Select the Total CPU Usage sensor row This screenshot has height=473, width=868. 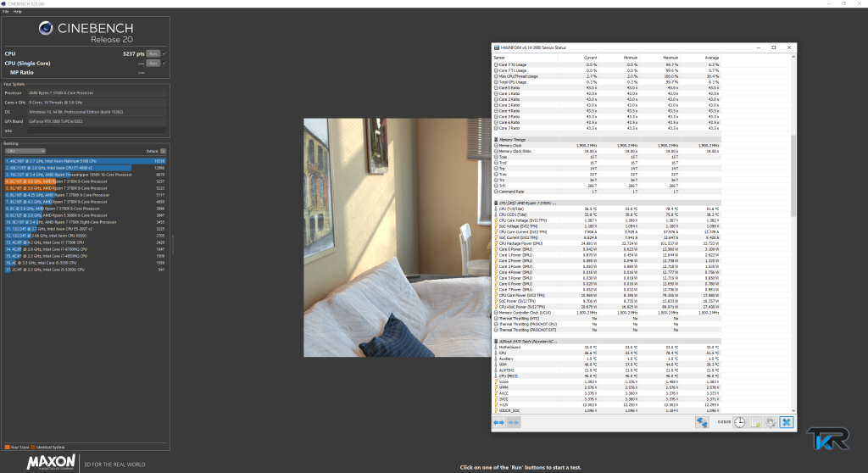click(x=606, y=82)
